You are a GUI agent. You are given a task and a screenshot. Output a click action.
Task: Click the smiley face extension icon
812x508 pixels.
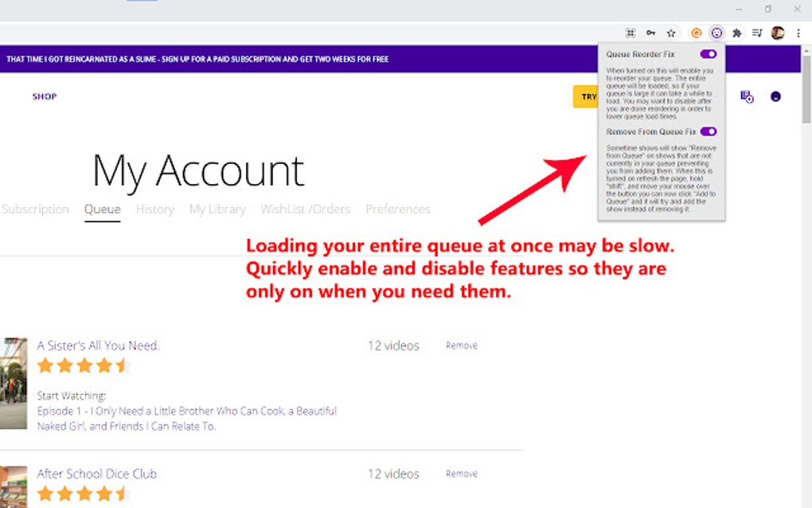(x=716, y=33)
